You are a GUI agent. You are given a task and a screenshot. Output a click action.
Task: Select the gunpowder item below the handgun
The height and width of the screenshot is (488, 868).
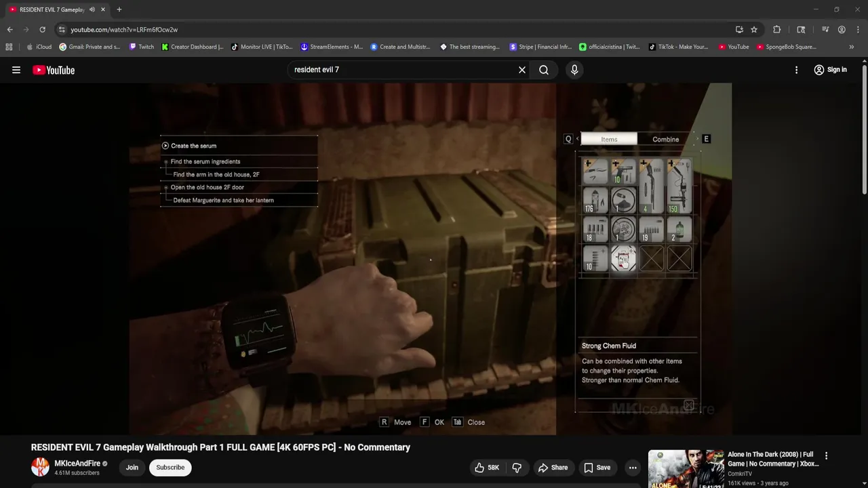click(x=623, y=201)
